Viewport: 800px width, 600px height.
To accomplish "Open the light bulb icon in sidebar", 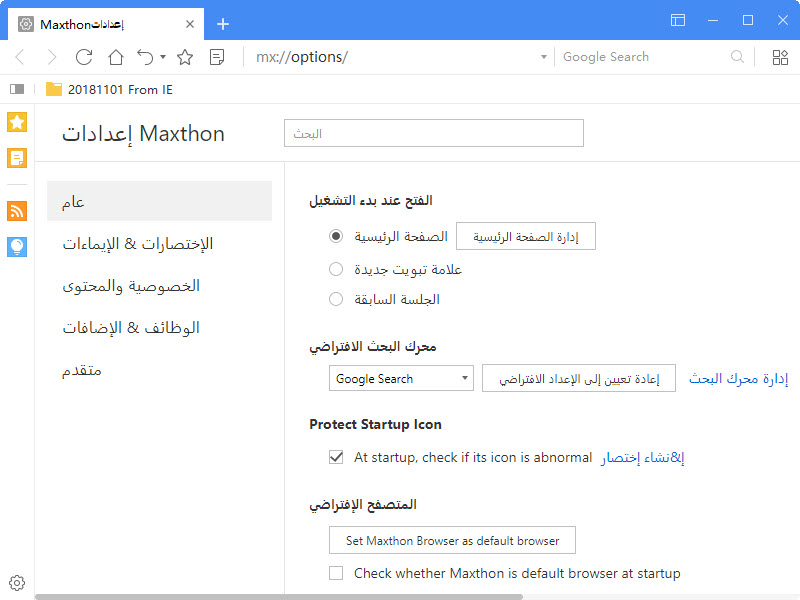I will point(17,247).
